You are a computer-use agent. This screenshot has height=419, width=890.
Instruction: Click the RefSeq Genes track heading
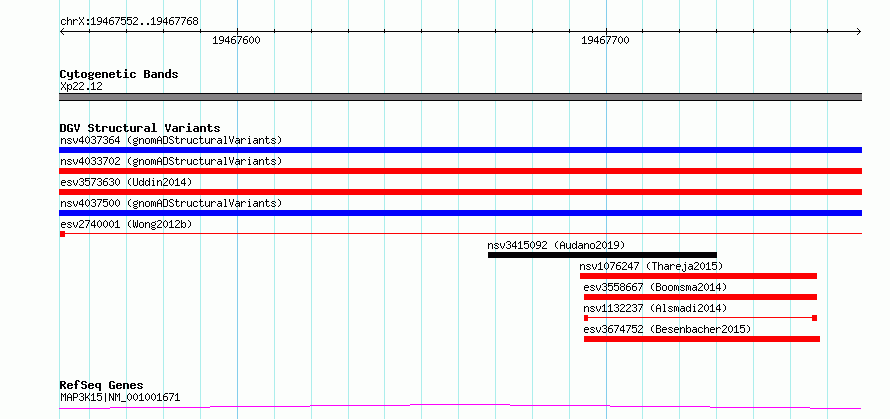click(x=101, y=386)
